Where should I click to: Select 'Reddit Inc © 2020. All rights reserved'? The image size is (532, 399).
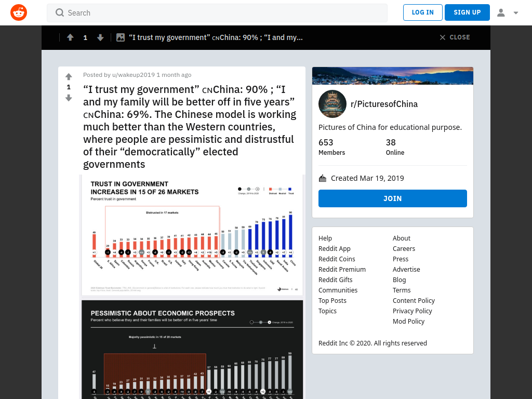click(373, 343)
